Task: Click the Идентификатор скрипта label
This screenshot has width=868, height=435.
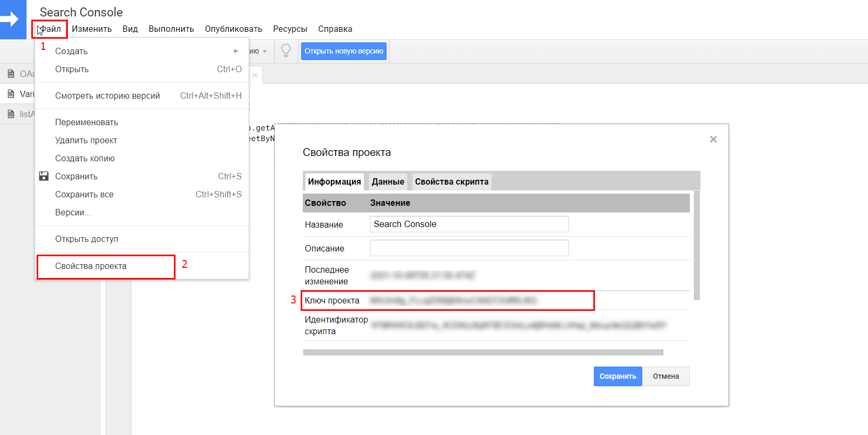Action: [336, 325]
